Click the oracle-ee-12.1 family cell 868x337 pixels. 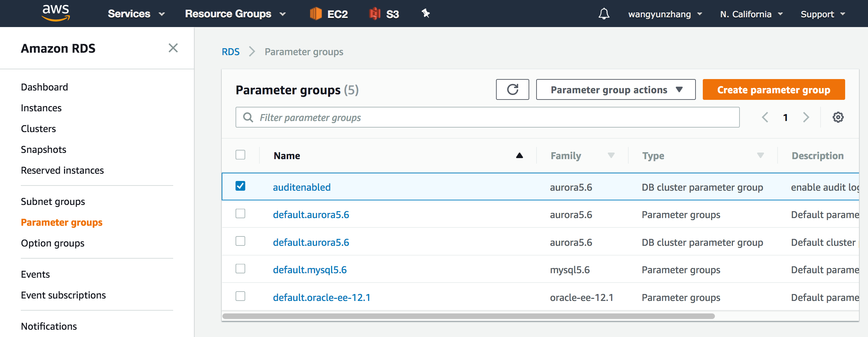(582, 297)
